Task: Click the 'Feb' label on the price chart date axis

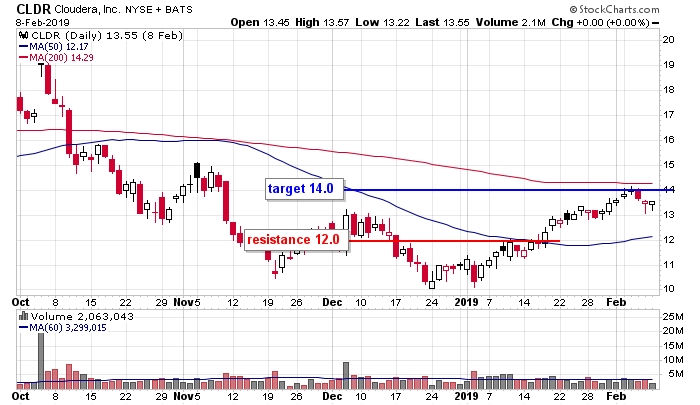Action: [616, 302]
